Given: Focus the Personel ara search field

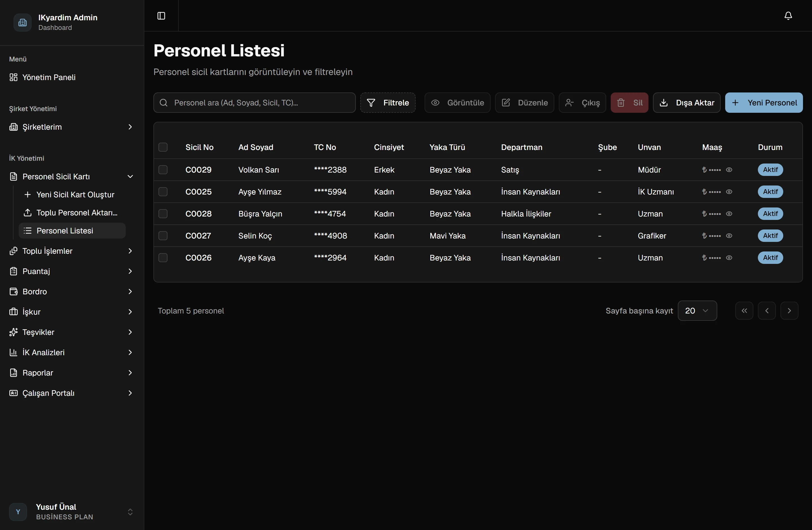Looking at the screenshot, I should [x=255, y=103].
